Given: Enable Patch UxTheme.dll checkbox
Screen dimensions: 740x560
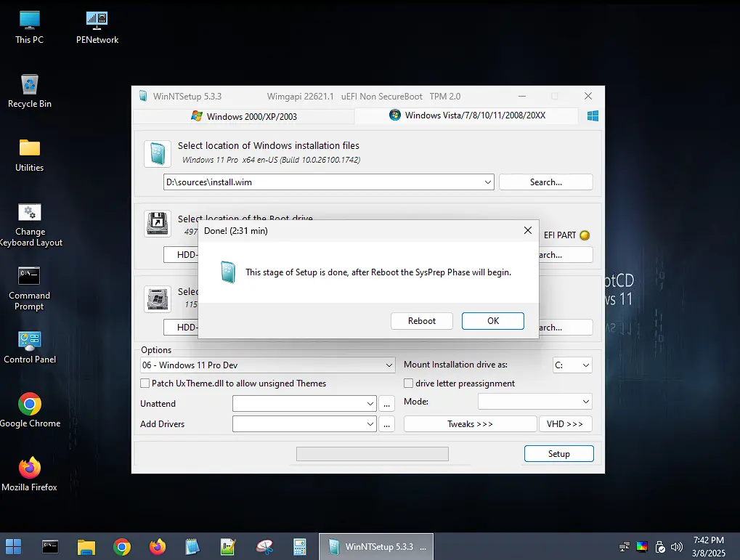Looking at the screenshot, I should click(145, 384).
